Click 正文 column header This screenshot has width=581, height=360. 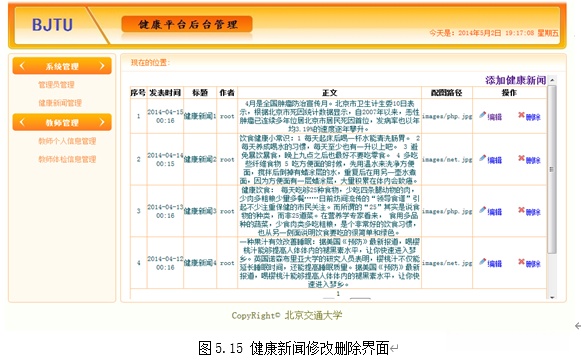[329, 93]
